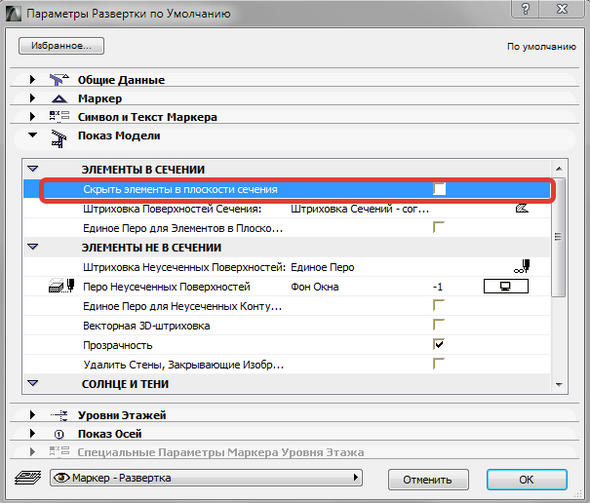Image resolution: width=590 pixels, height=503 pixels.
Task: Open the Маркер - Развертка layer dropdown
Action: point(206,478)
